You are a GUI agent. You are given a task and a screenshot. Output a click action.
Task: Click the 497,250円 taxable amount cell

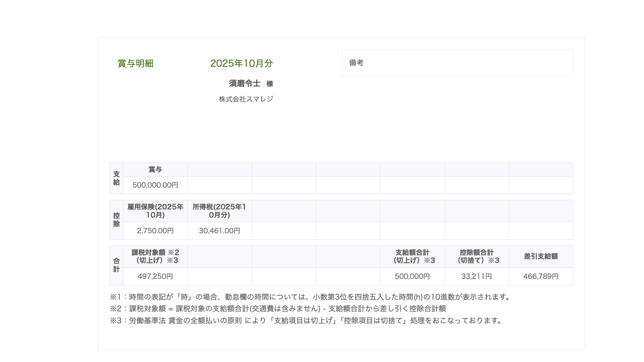[x=155, y=276]
